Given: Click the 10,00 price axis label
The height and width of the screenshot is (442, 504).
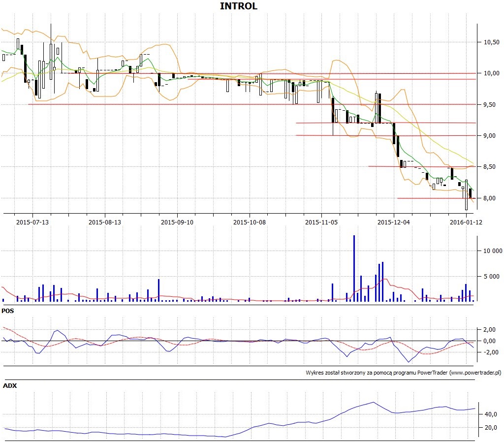Looking at the screenshot, I should [x=492, y=73].
